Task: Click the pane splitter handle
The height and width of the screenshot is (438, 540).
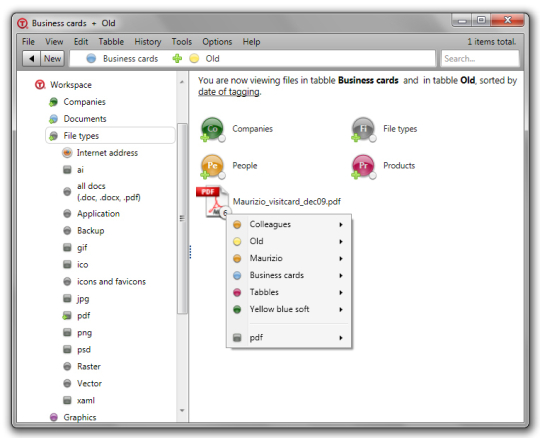Action: tap(190, 252)
